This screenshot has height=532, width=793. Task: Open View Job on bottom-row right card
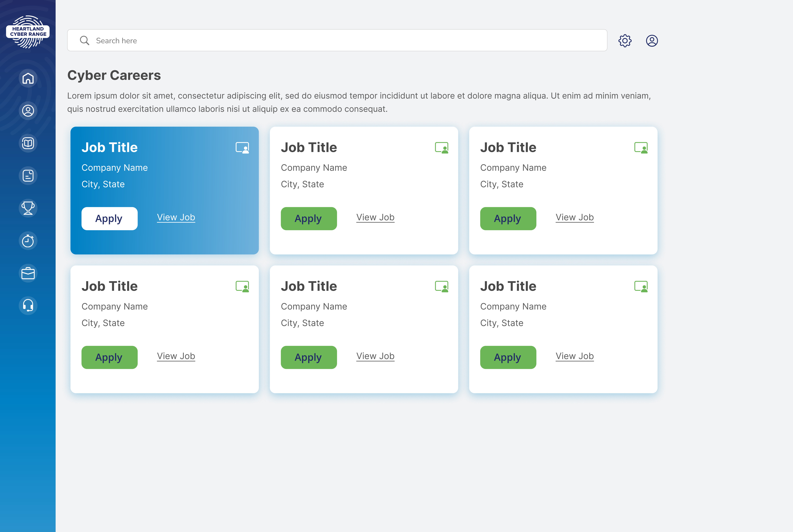[575, 356]
